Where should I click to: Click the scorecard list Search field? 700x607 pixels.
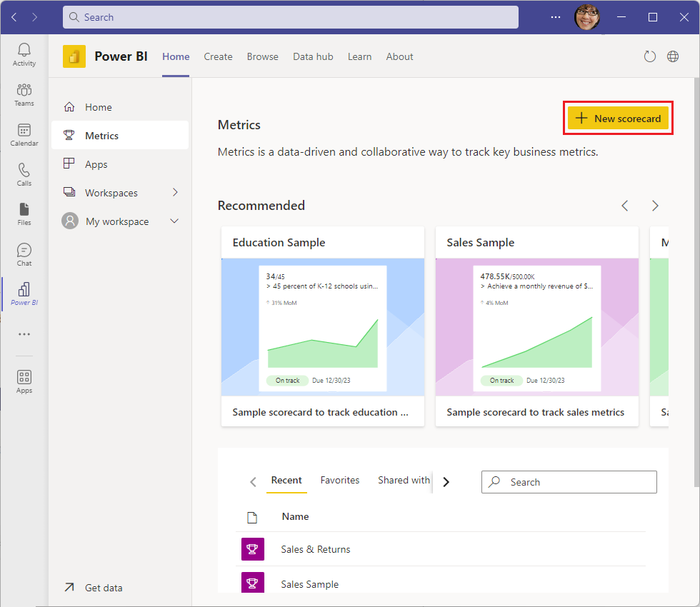[569, 482]
